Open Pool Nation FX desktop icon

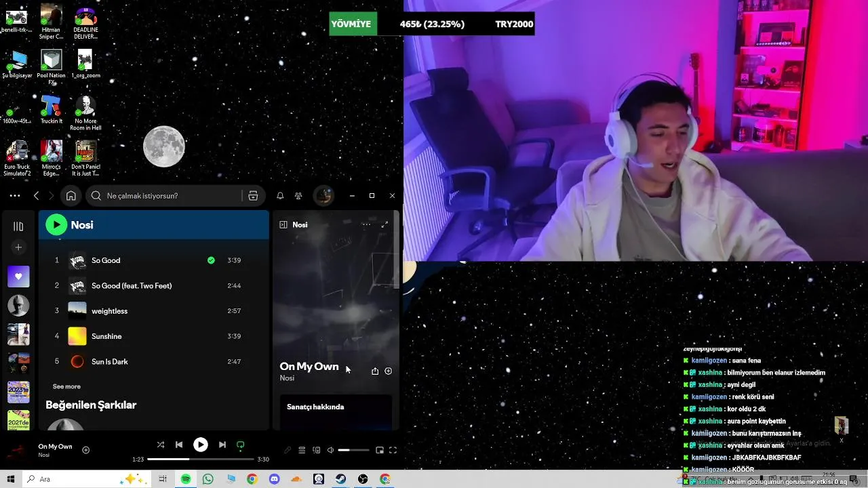52,68
